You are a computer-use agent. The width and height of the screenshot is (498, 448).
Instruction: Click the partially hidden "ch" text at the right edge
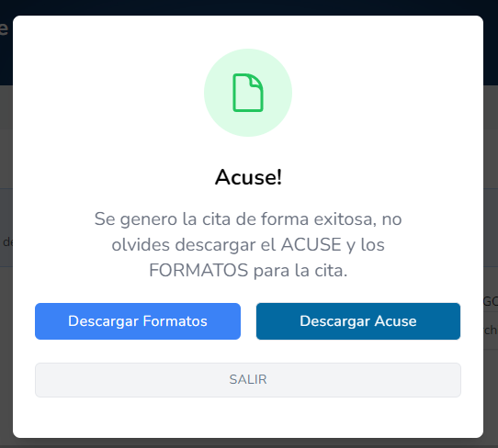pos(491,330)
